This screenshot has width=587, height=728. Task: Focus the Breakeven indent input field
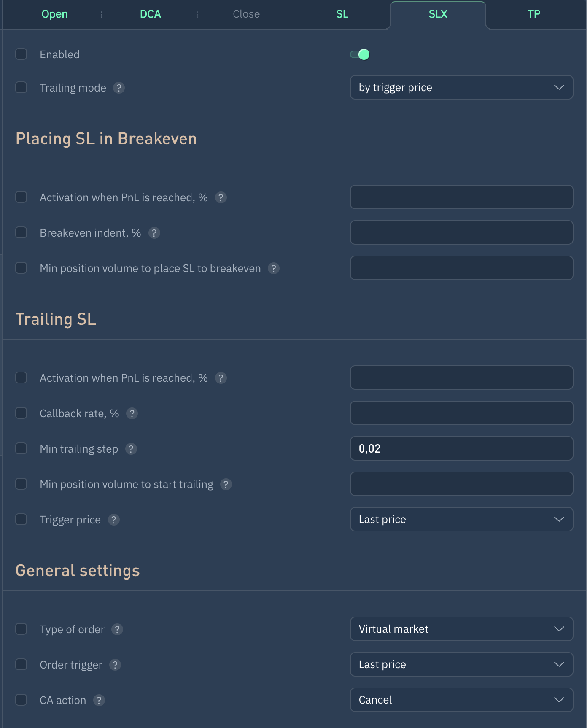click(461, 232)
